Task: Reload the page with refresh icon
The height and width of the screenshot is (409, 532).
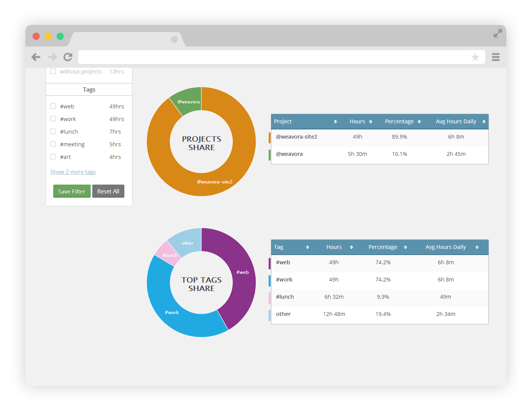Action: [68, 57]
